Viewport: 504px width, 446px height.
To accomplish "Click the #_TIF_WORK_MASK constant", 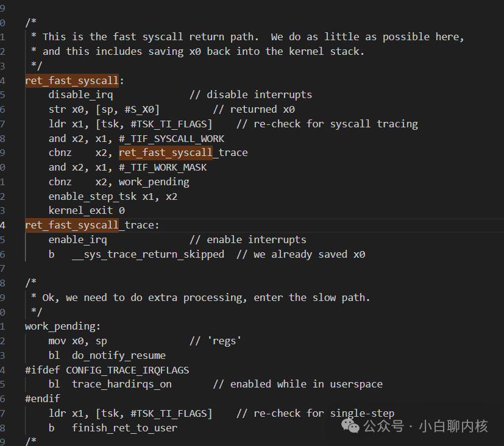I will coord(163,168).
